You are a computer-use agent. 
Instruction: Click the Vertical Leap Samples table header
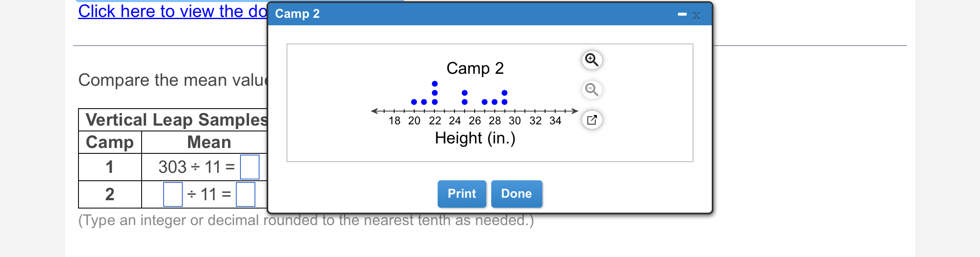click(x=174, y=120)
